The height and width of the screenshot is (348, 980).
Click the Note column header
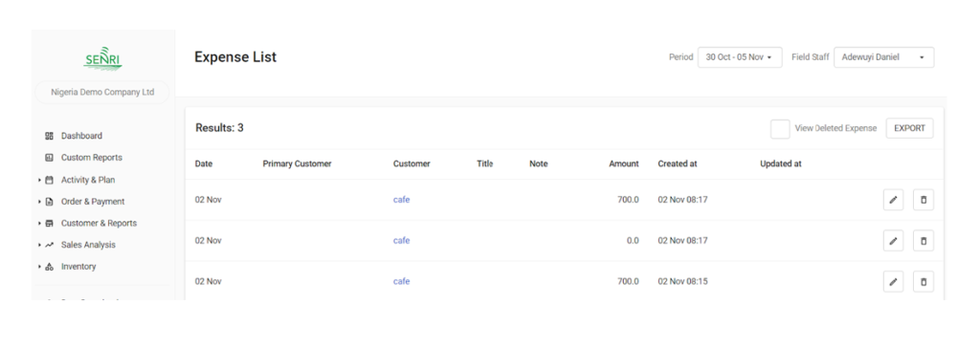click(x=538, y=163)
